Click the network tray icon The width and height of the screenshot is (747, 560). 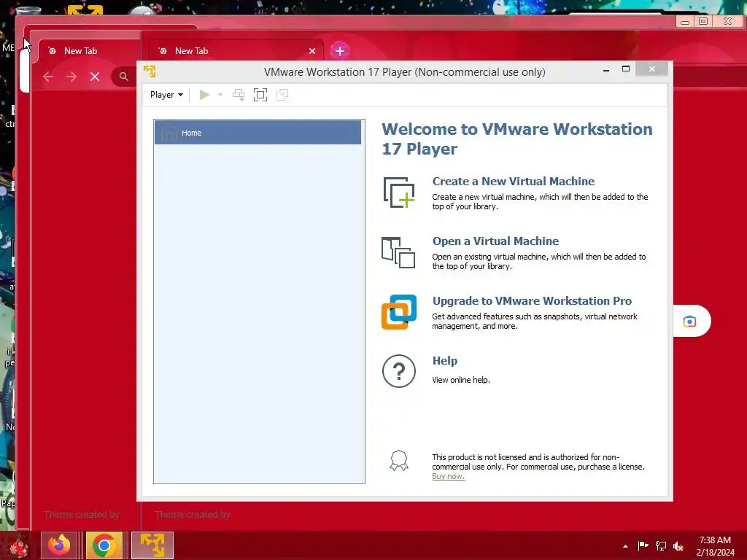pos(661,546)
